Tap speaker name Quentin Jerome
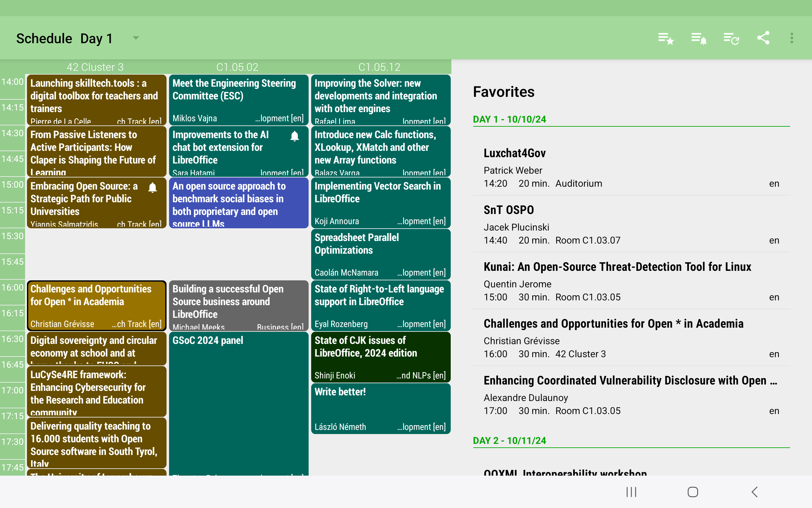812x508 pixels. click(517, 284)
